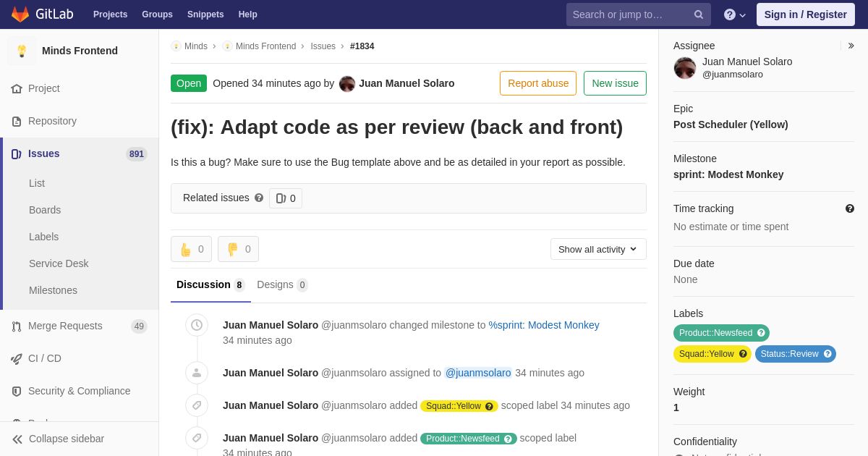868x456 pixels.
Task: Click the New issue button
Action: pos(615,83)
